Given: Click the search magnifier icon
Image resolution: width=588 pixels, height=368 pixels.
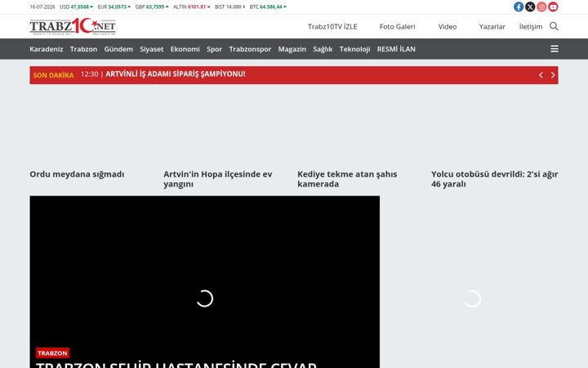Looking at the screenshot, I should coord(554,26).
